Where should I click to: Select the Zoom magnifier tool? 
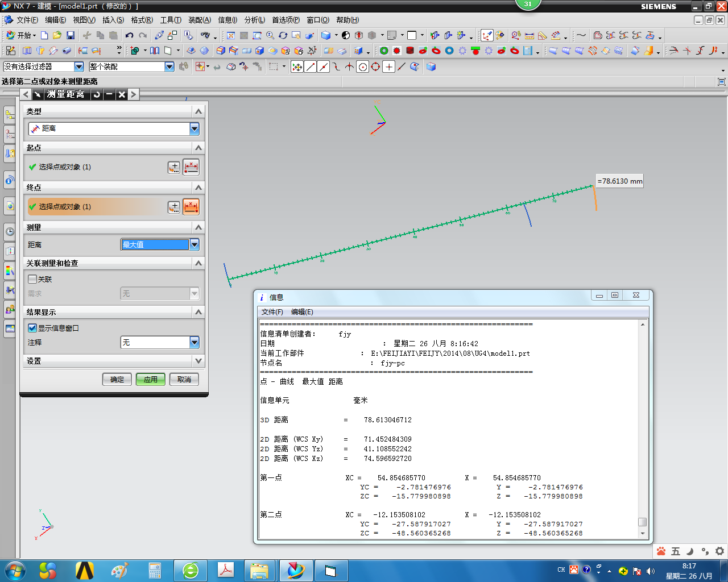pyautogui.click(x=270, y=35)
